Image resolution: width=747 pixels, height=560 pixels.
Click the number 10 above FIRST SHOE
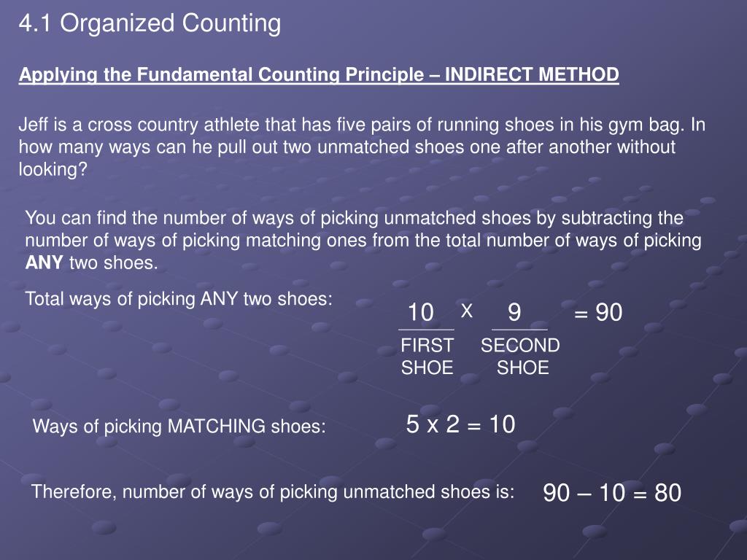(x=421, y=313)
